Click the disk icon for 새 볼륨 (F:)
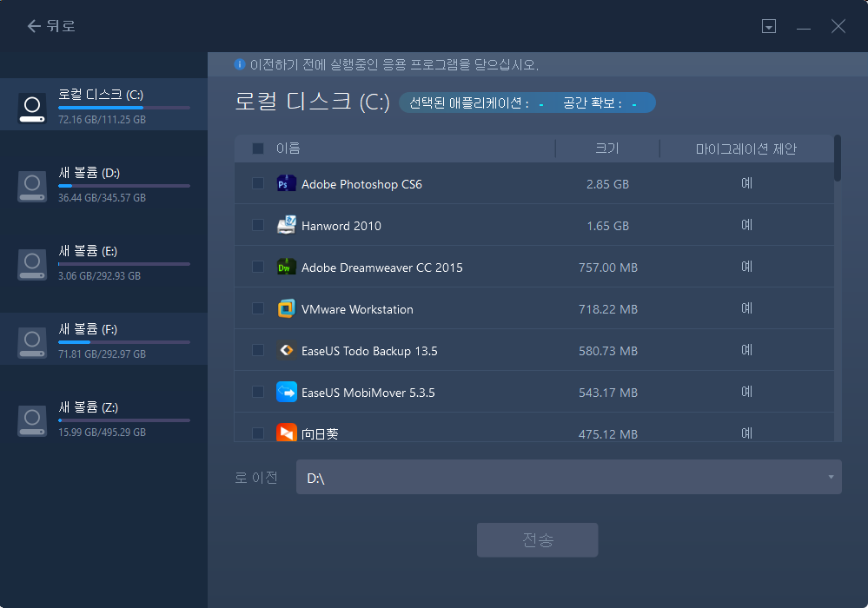 click(32, 343)
